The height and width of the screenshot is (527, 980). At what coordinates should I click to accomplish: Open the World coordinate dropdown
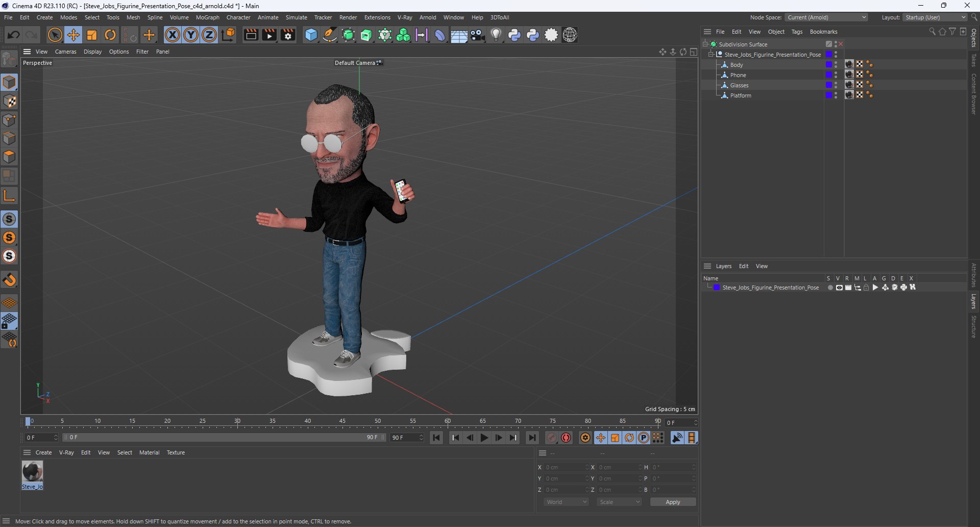coord(566,502)
